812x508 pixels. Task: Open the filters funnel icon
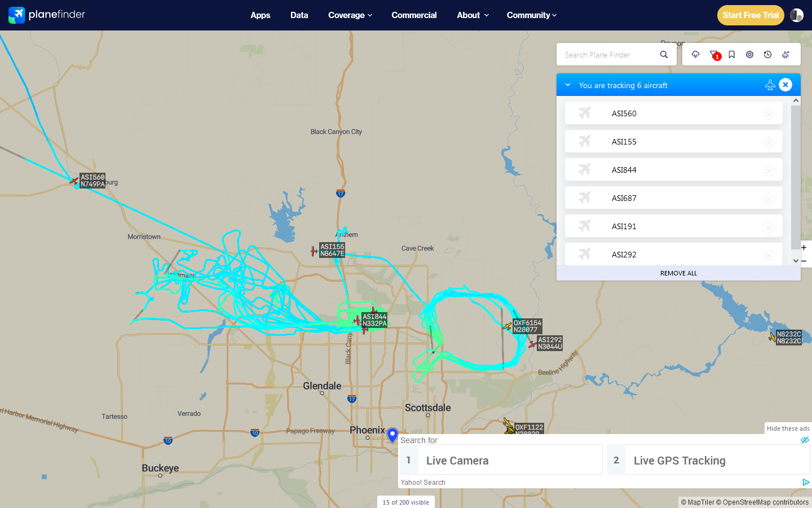click(714, 55)
